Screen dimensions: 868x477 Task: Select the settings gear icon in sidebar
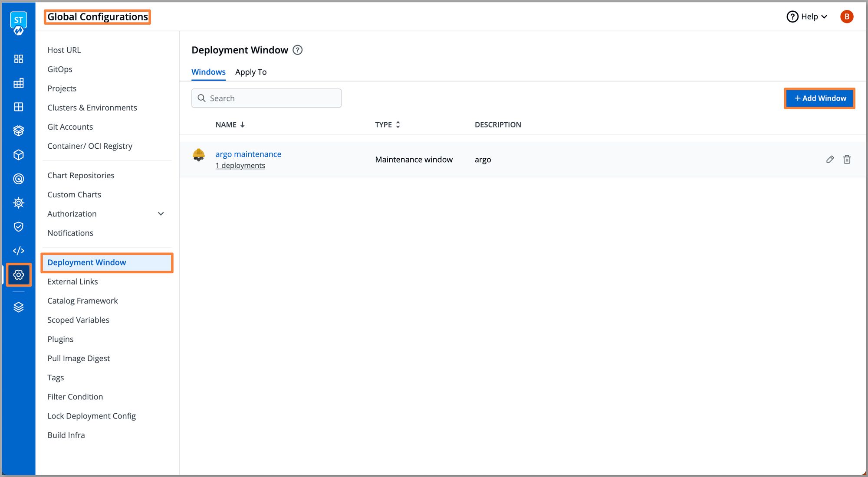tap(18, 274)
